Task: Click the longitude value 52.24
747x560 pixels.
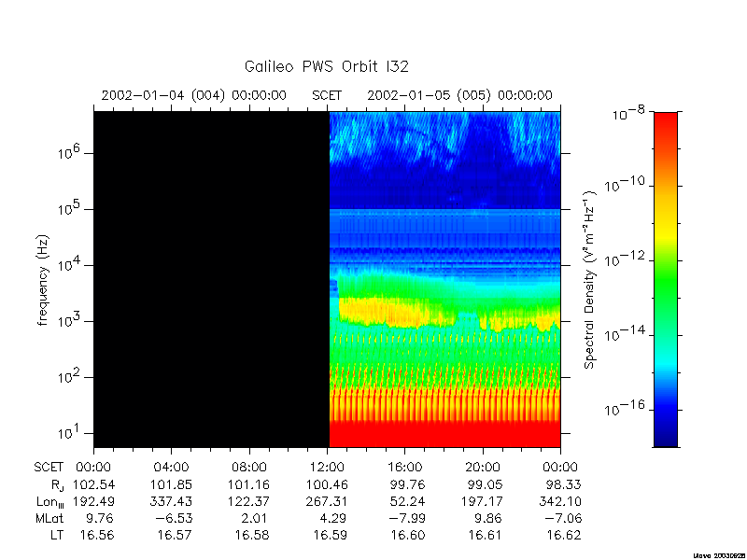Action: 408,501
